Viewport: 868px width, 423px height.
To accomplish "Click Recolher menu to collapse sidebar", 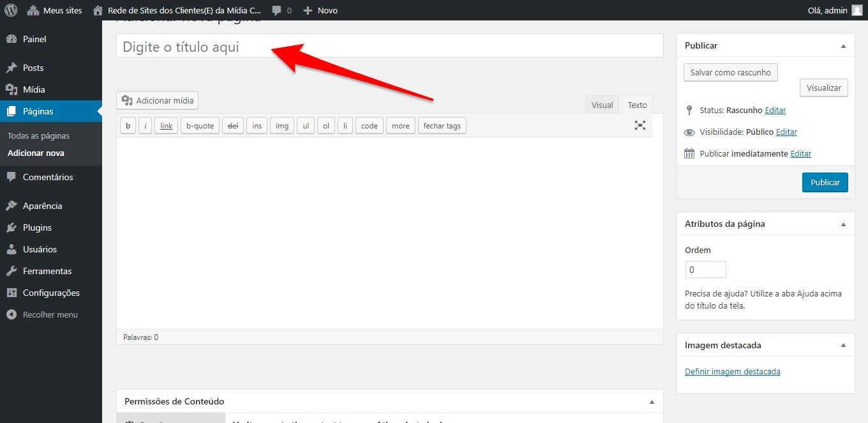I will (x=50, y=314).
